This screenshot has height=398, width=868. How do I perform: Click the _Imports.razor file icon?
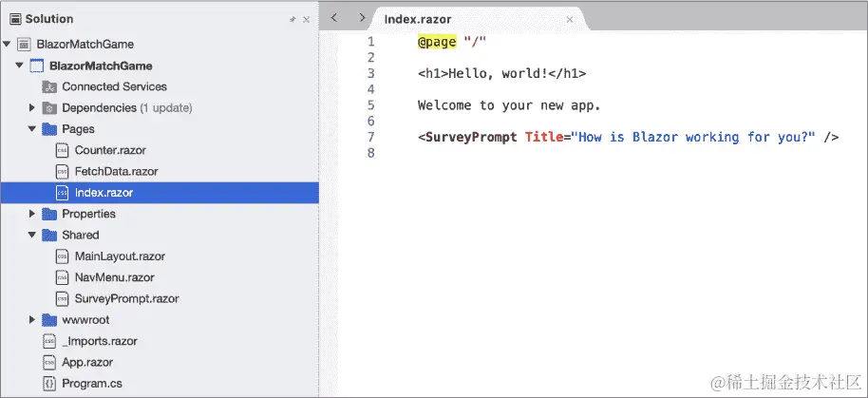(x=49, y=341)
